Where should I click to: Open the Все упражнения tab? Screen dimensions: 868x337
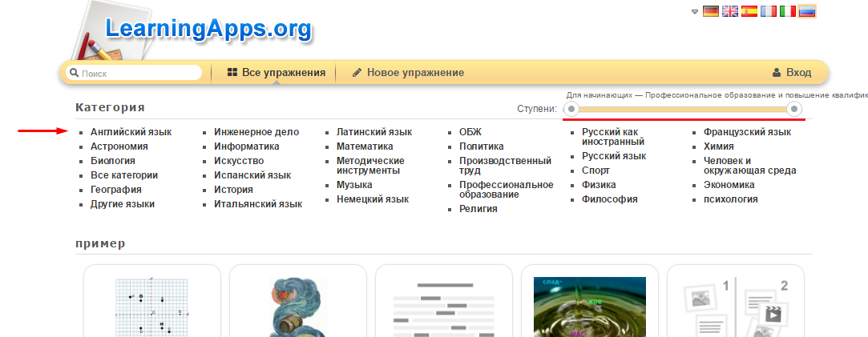pyautogui.click(x=277, y=73)
